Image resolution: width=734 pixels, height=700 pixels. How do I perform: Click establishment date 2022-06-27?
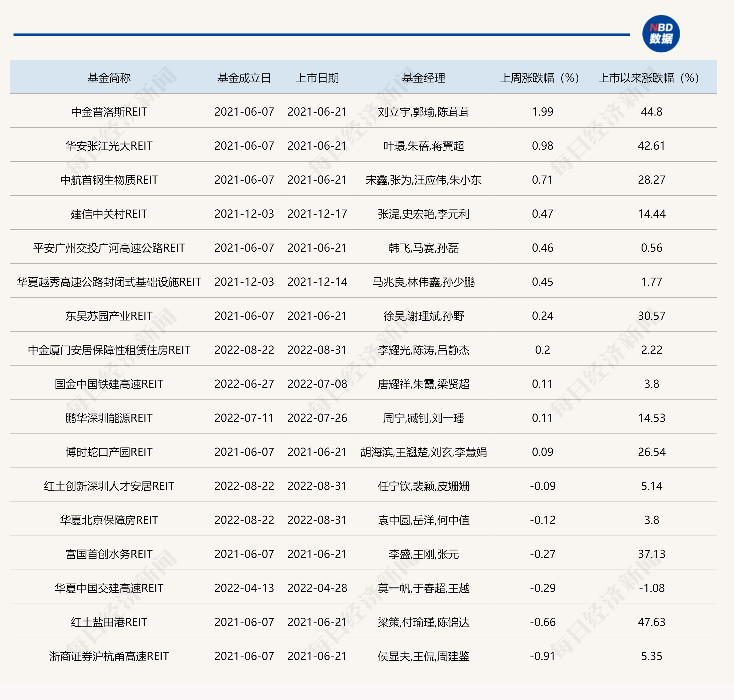tap(244, 384)
